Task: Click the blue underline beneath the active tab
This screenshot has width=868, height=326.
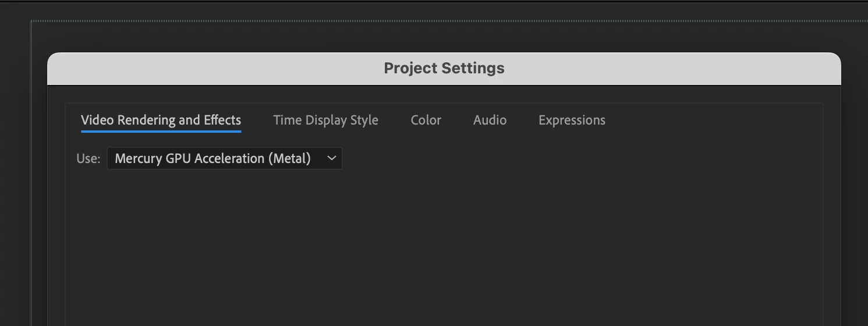Action: click(161, 132)
